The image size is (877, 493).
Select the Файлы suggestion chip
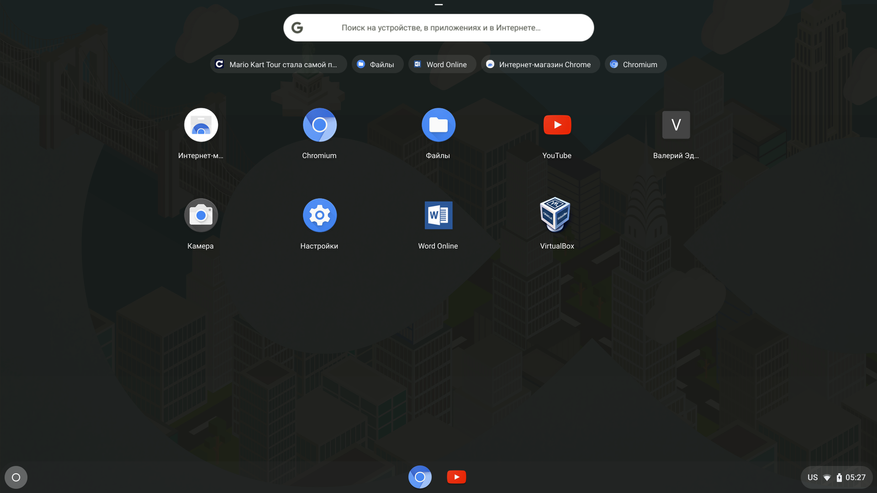[x=377, y=64]
